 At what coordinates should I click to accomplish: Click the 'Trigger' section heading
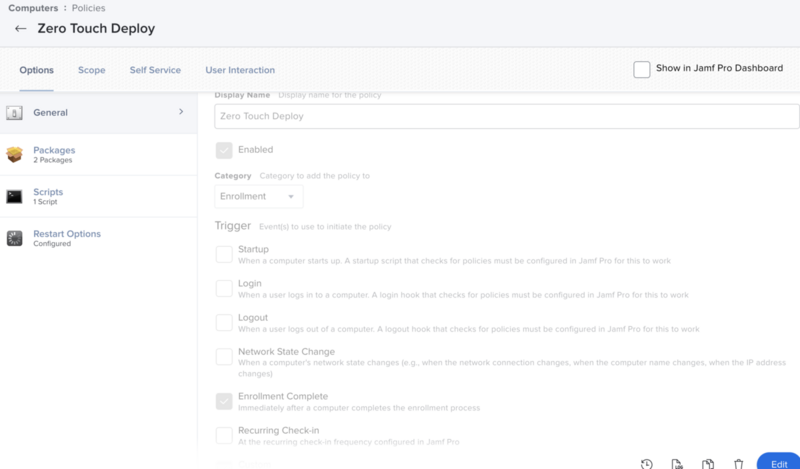(x=233, y=226)
